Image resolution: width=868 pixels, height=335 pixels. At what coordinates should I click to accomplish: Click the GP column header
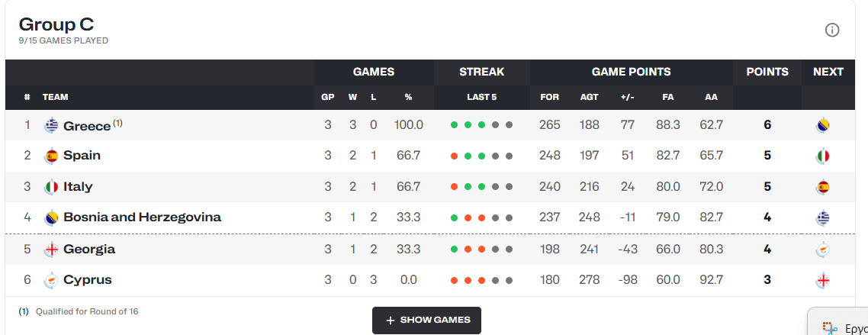(x=328, y=97)
